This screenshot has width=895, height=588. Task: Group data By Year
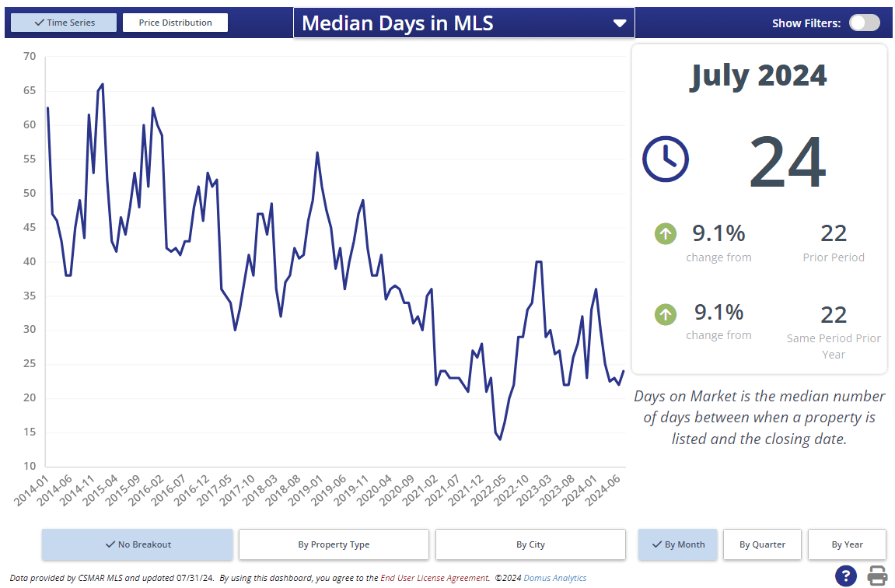[x=847, y=544]
